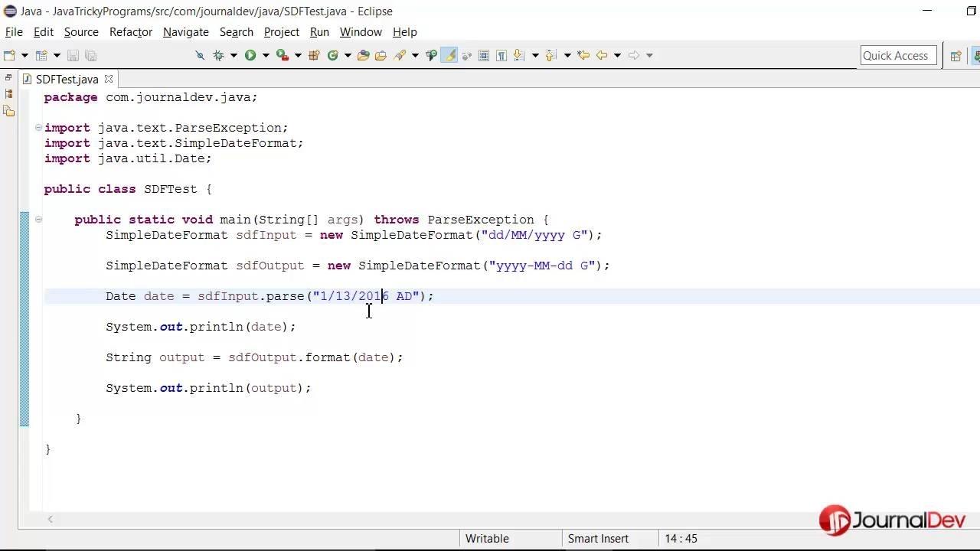Toggle the Word Wrap icon
Screen dimensions: 980x551
(x=466, y=55)
